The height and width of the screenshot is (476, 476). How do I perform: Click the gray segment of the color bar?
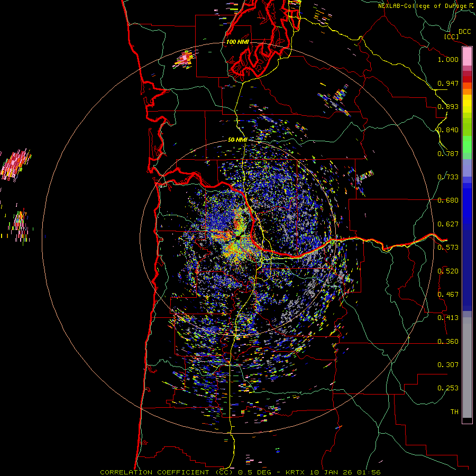[x=467, y=368]
